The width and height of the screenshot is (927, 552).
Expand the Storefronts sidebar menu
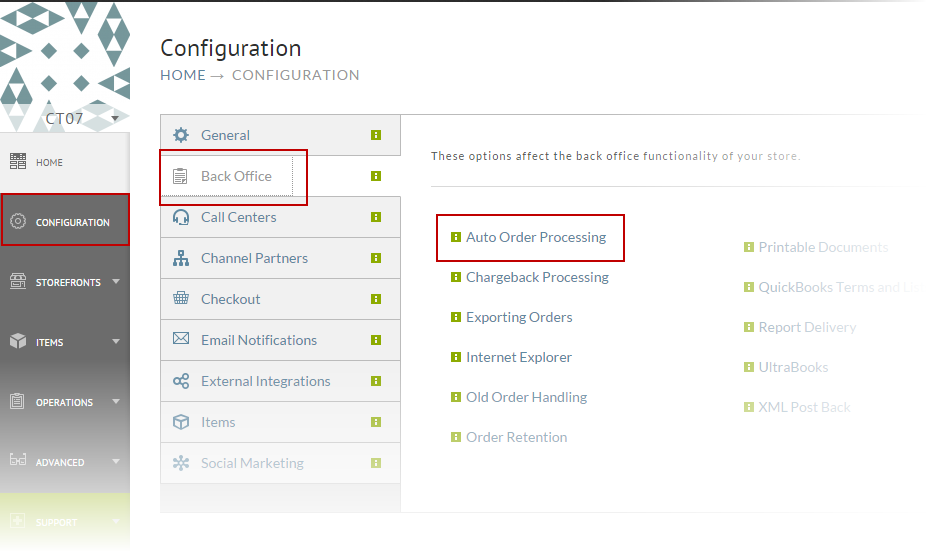(65, 282)
